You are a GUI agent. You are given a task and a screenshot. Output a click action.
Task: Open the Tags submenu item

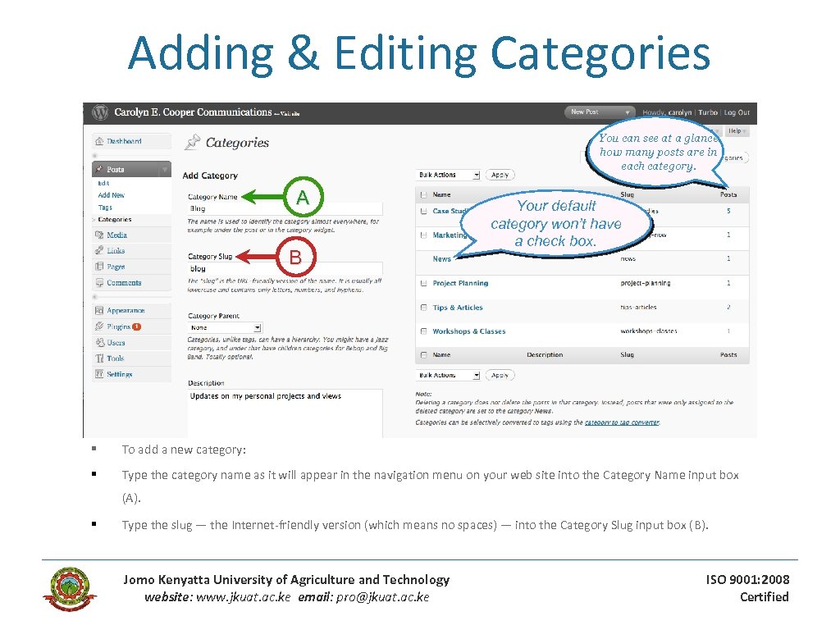pyautogui.click(x=105, y=208)
